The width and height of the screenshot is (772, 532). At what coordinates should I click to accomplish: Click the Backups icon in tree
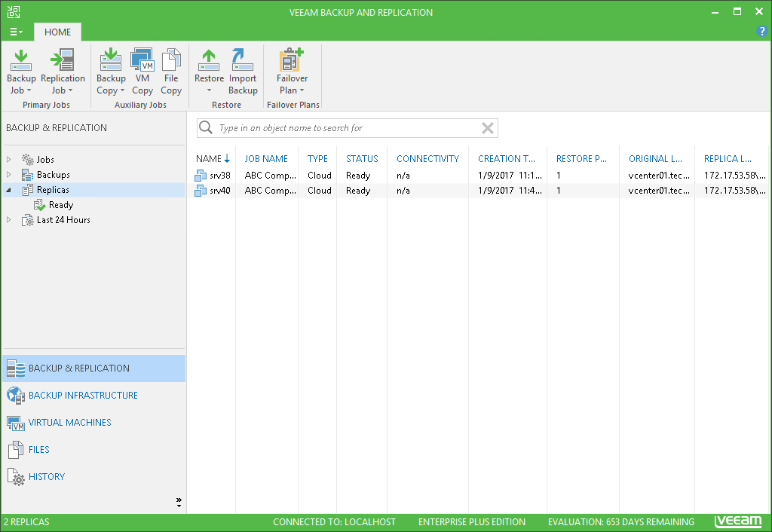[28, 175]
